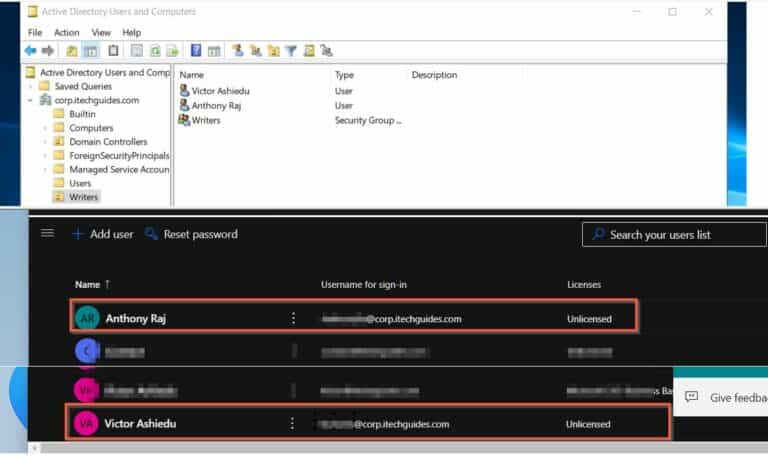This screenshot has height=457, width=768.
Task: Expand the ForeignSecurityPrincipals node
Action: [x=45, y=156]
